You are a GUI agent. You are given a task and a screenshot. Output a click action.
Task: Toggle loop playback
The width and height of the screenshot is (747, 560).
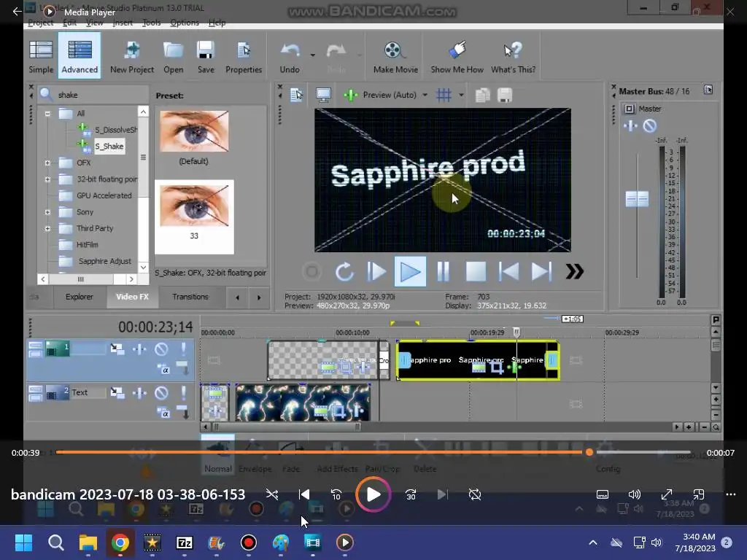[x=344, y=272]
